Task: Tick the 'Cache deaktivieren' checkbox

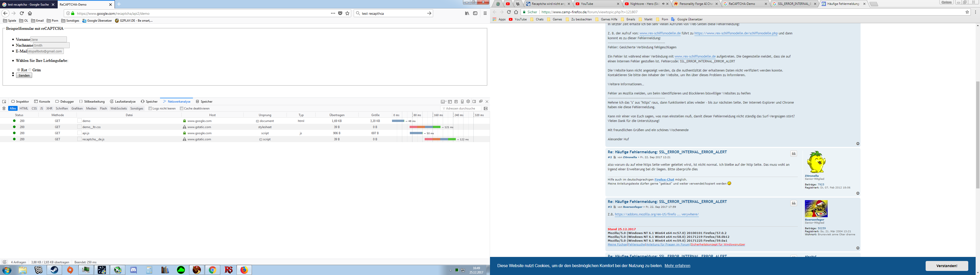Action: [x=181, y=109]
